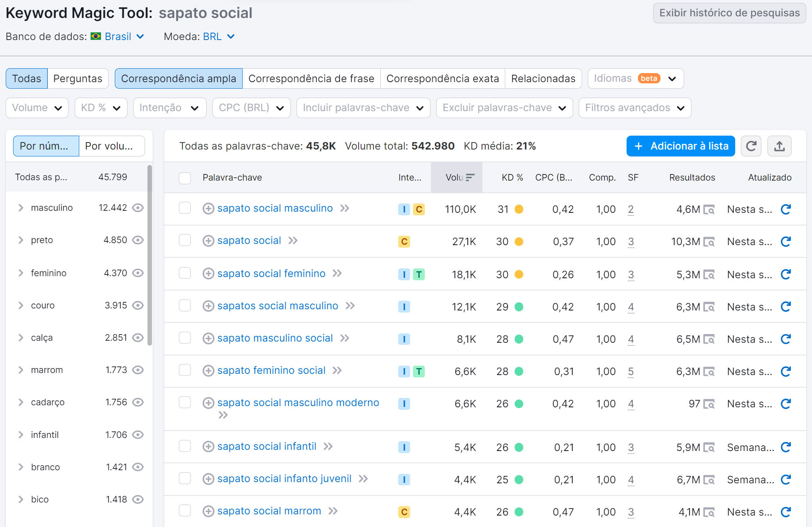Change database via the Brasil dropdown
The width and height of the screenshot is (812, 527).
[118, 36]
